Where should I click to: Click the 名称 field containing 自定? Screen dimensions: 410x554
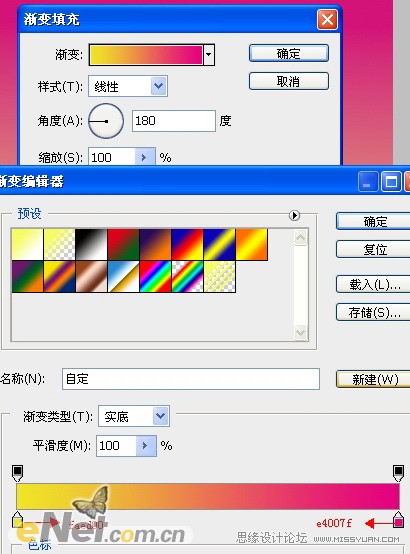[191, 379]
